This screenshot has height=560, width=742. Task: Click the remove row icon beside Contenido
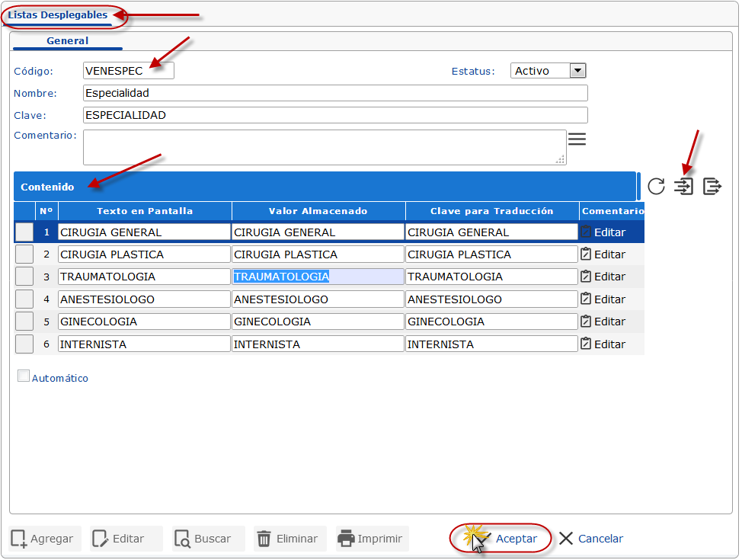pyautogui.click(x=712, y=186)
